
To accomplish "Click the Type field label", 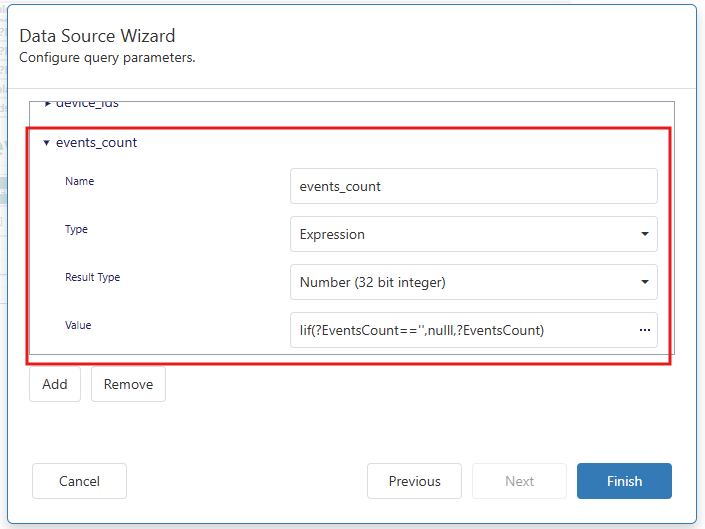I will click(77, 229).
